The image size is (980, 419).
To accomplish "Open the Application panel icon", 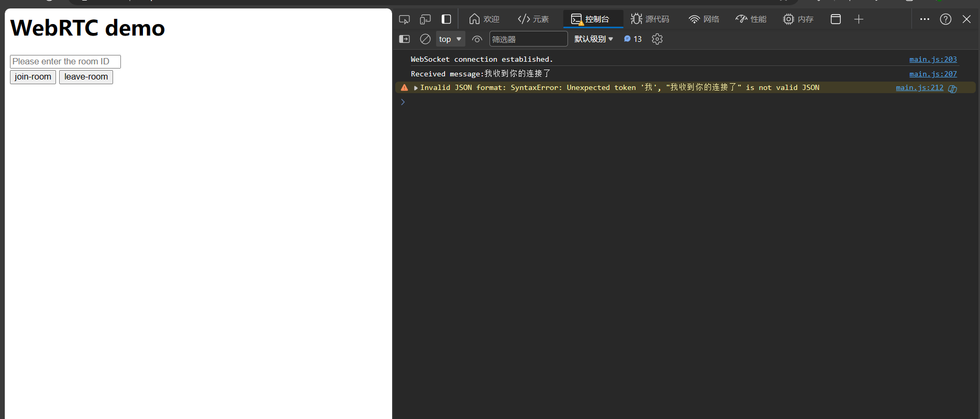I will tap(836, 19).
